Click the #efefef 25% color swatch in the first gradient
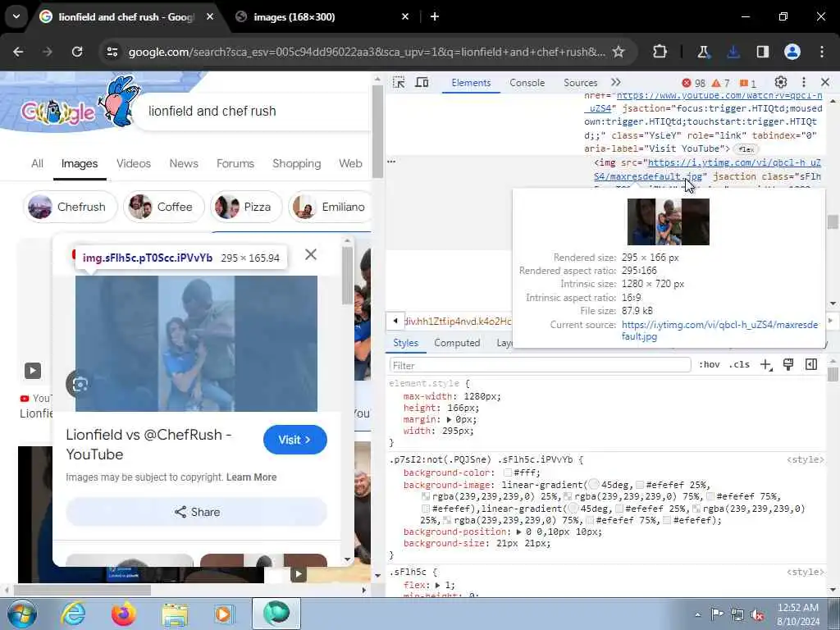Viewport: 840px width, 630px height. click(640, 485)
